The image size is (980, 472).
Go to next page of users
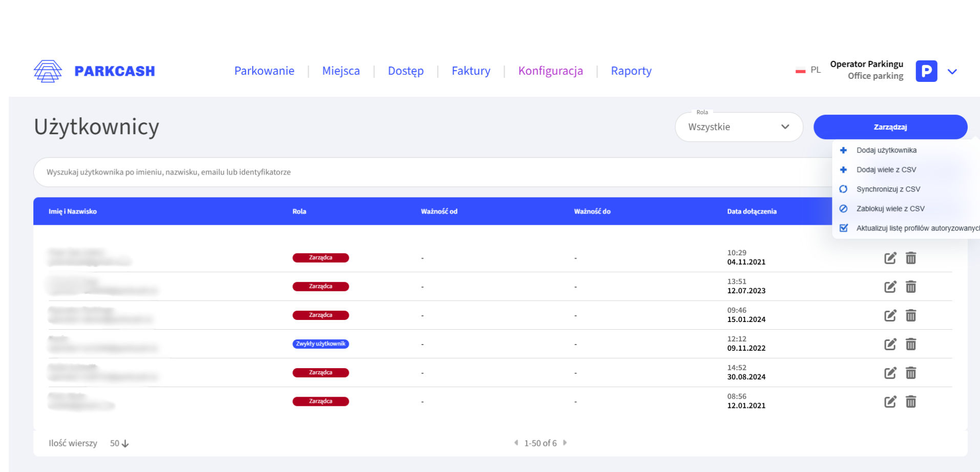tap(565, 443)
